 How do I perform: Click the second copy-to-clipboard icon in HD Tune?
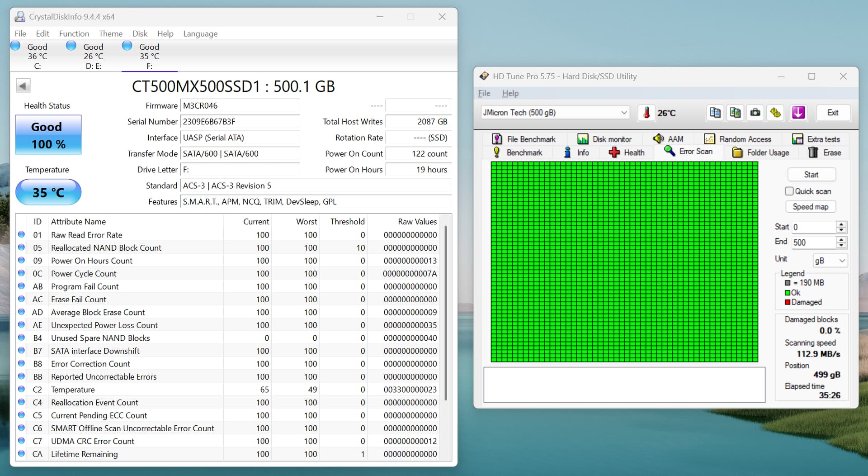736,113
